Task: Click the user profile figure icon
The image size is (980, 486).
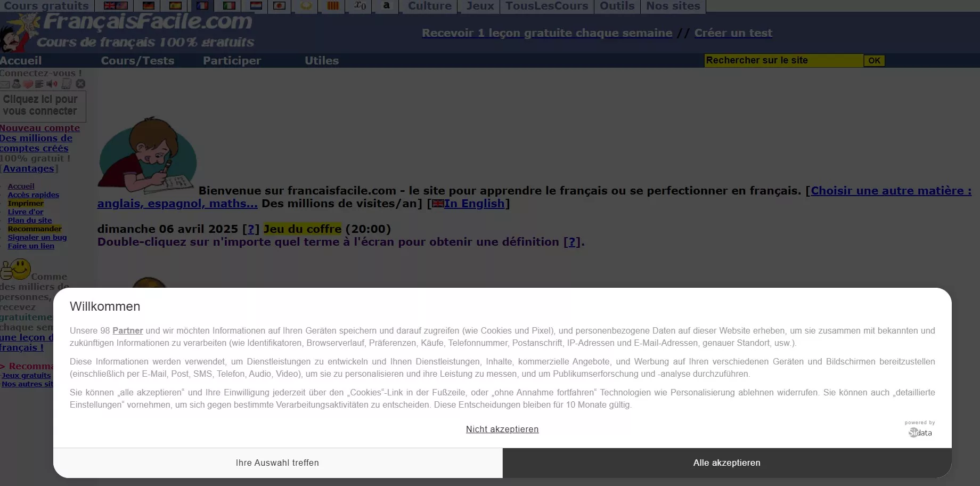Action: click(17, 84)
